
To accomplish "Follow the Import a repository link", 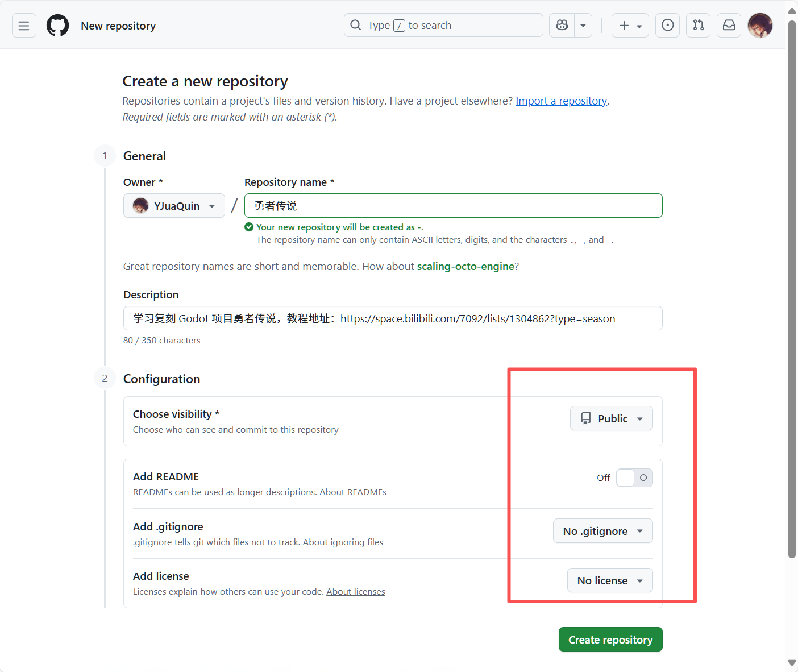I will [x=561, y=101].
